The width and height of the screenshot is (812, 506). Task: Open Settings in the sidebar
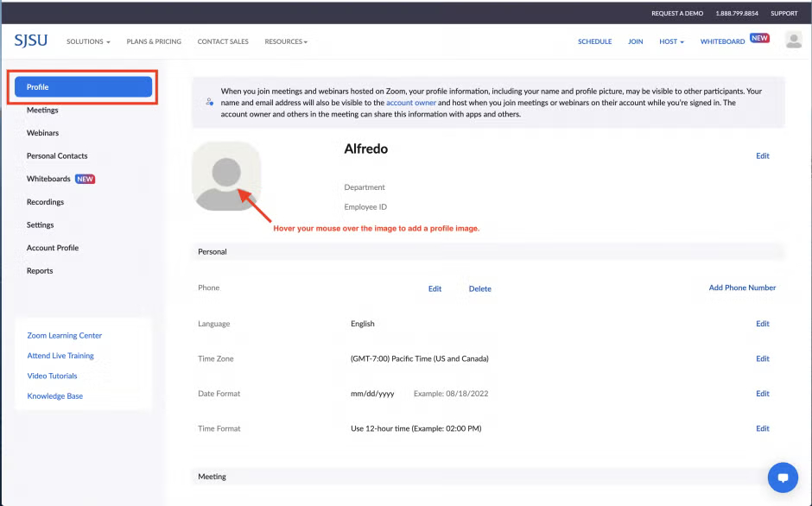pos(40,225)
